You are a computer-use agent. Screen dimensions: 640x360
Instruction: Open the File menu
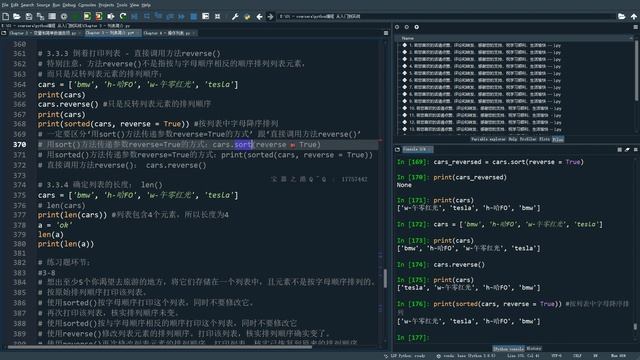click(x=5, y=5)
